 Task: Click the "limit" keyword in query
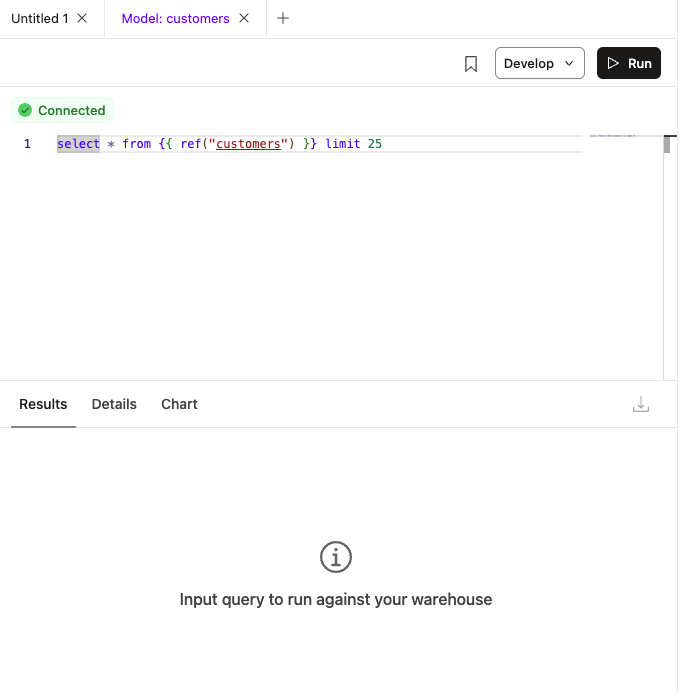pyautogui.click(x=342, y=144)
